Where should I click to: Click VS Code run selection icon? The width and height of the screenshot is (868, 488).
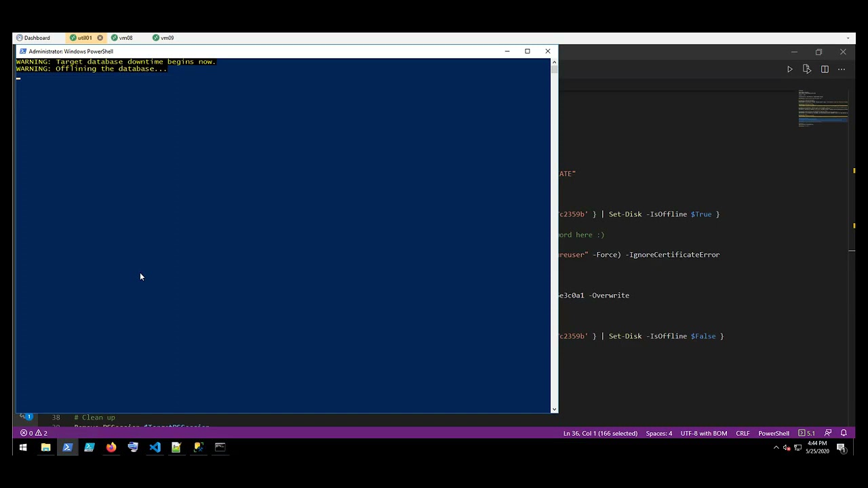(807, 69)
